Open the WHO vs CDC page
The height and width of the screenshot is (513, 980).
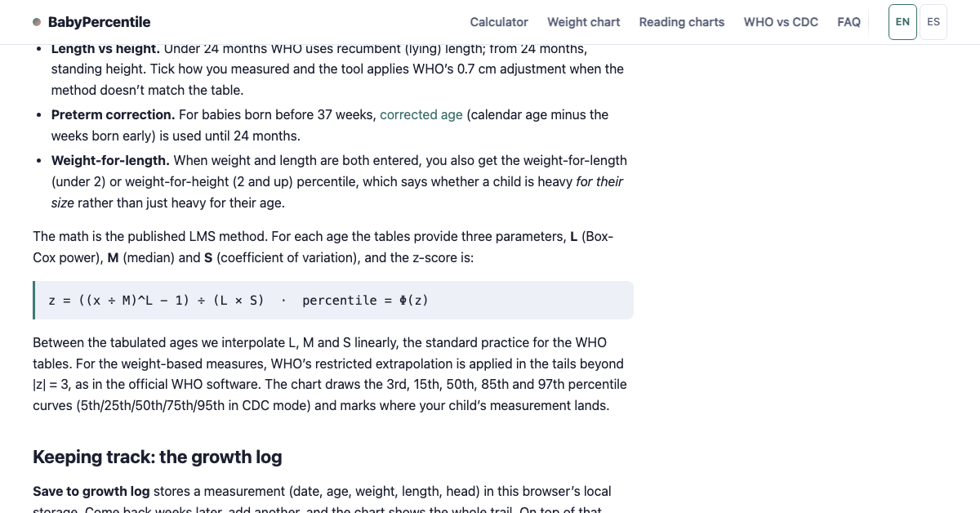tap(781, 22)
